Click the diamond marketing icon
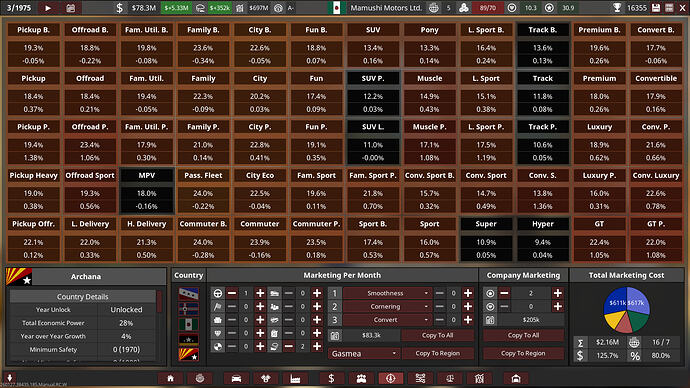This screenshot has height=388, width=690. (x=217, y=333)
